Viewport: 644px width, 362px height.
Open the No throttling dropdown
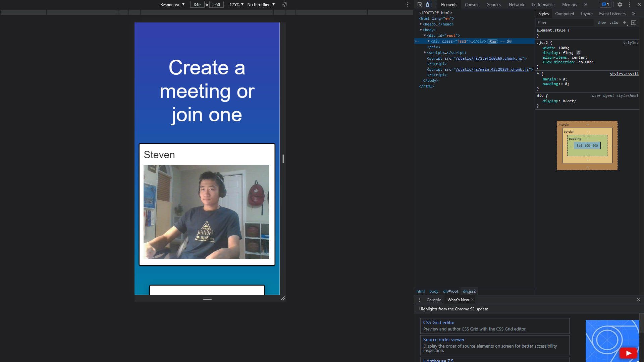[261, 4]
